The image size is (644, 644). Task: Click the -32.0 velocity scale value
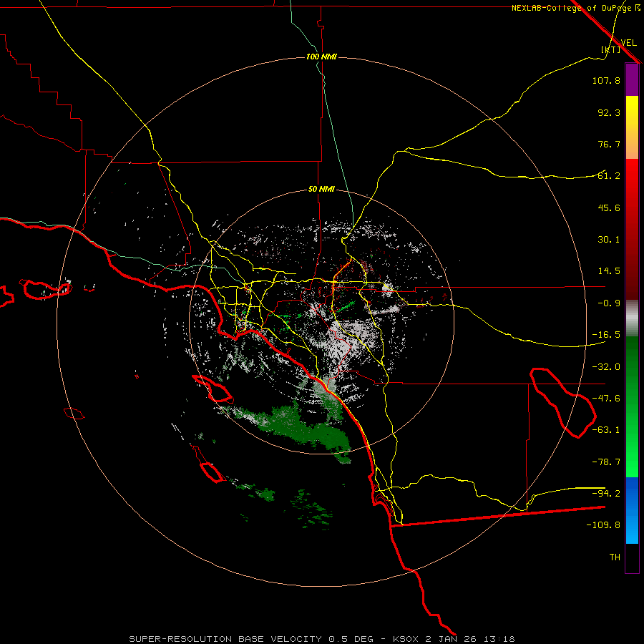point(606,367)
